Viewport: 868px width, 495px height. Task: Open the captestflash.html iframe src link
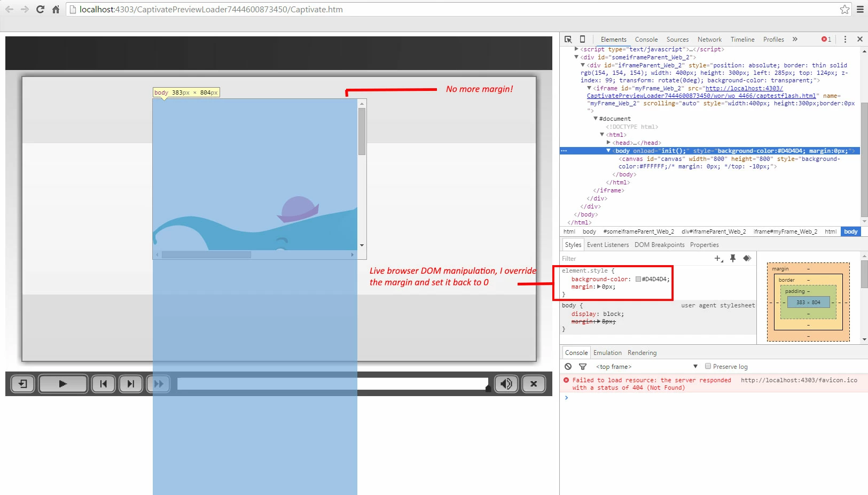point(701,96)
